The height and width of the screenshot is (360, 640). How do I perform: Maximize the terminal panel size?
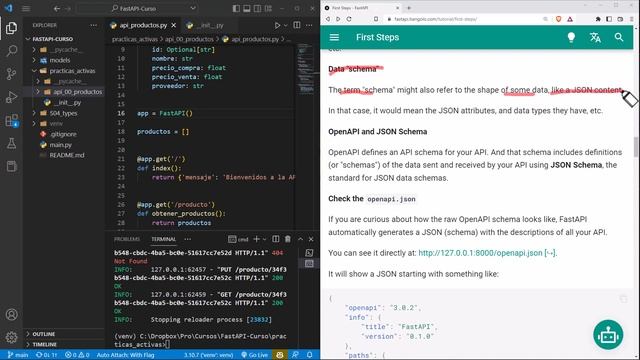(300, 239)
